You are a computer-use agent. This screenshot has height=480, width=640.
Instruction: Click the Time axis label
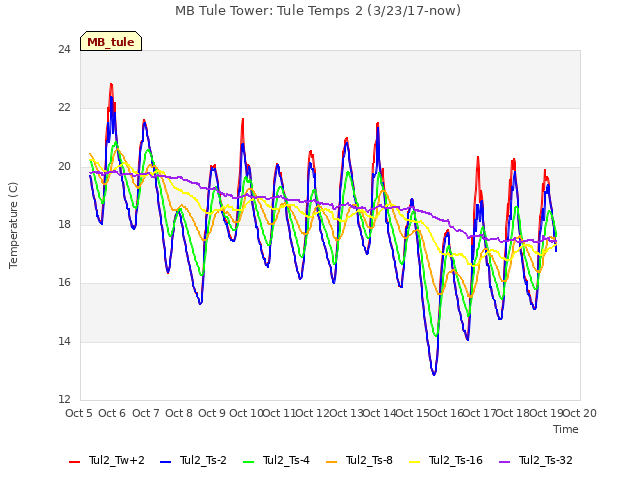[566, 429]
